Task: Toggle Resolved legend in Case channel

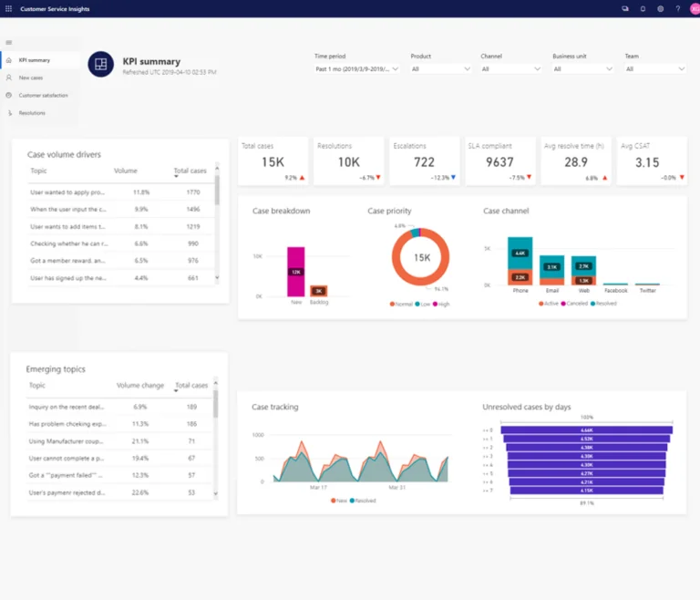Action: [x=603, y=304]
